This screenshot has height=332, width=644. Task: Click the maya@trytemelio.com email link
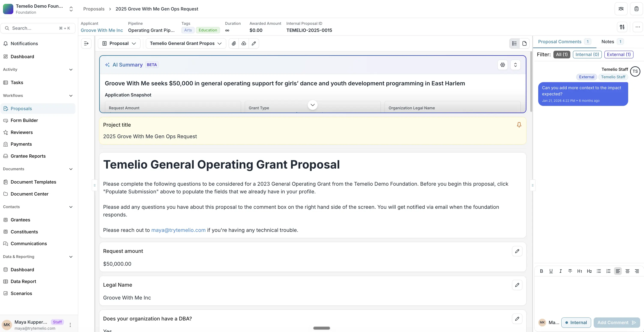(178, 230)
